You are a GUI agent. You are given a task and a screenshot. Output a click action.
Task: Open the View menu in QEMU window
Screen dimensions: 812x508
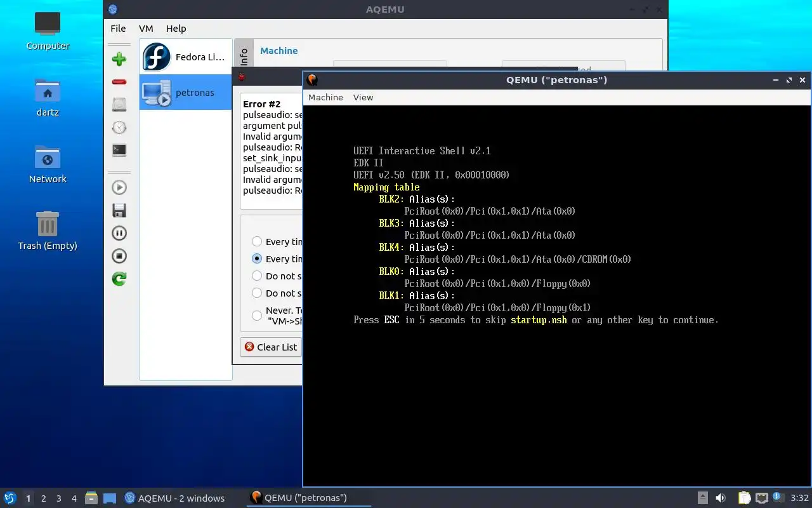(363, 97)
